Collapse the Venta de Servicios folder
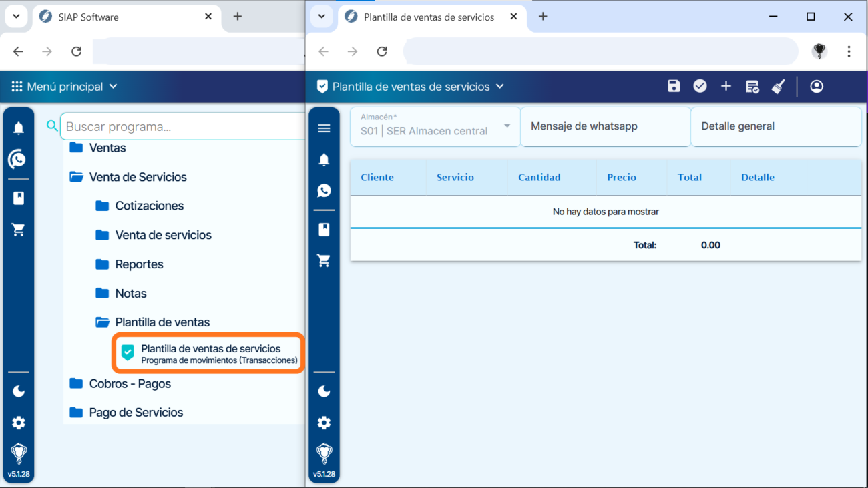This screenshot has width=868, height=488. (x=138, y=177)
